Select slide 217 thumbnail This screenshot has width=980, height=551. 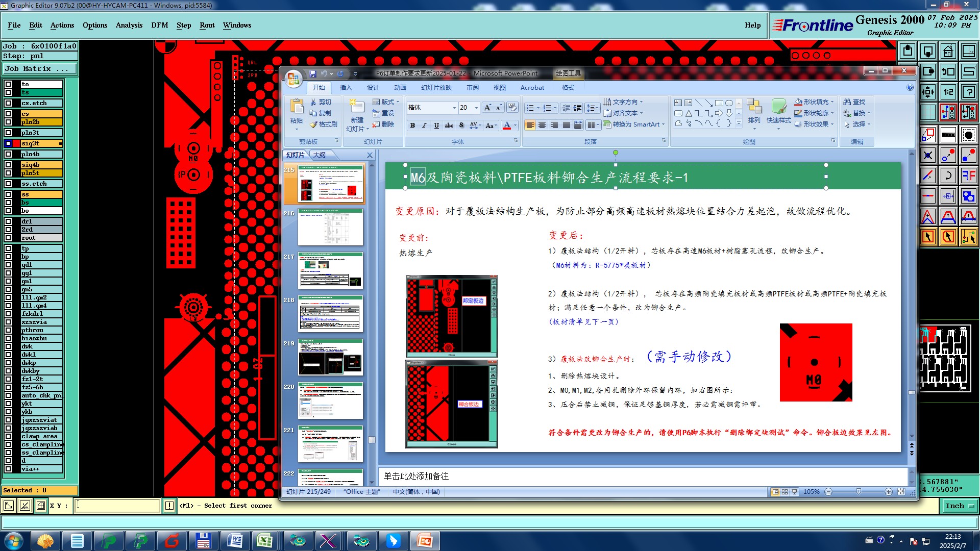coord(330,270)
